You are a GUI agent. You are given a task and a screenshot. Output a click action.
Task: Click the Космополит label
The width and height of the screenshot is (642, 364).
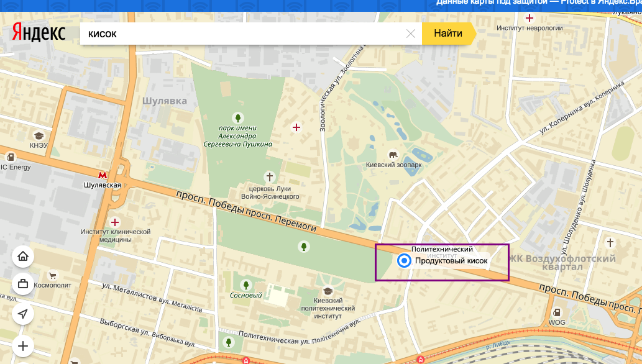[52, 285]
